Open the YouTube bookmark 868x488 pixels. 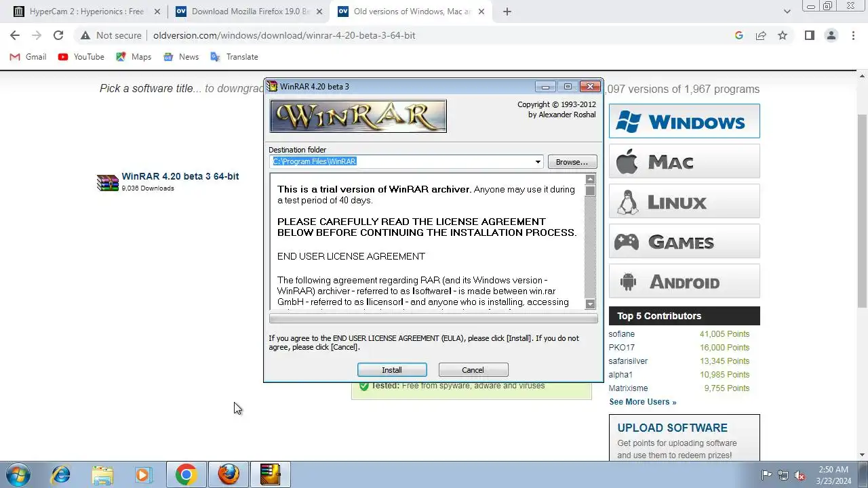tap(81, 57)
